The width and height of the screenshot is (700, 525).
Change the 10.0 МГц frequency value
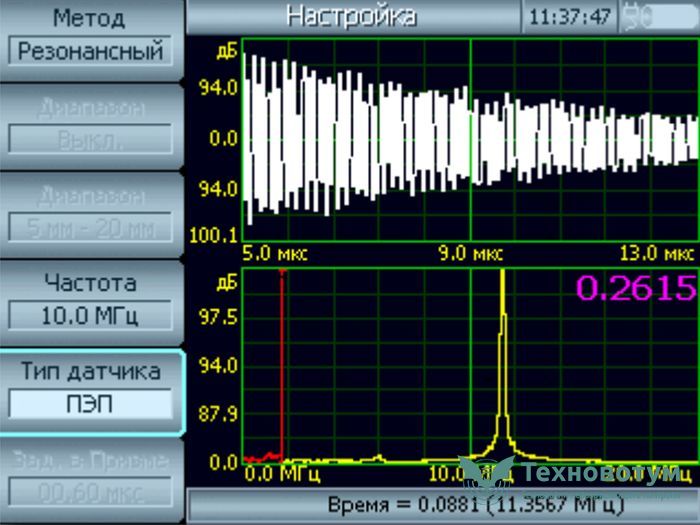[90, 316]
